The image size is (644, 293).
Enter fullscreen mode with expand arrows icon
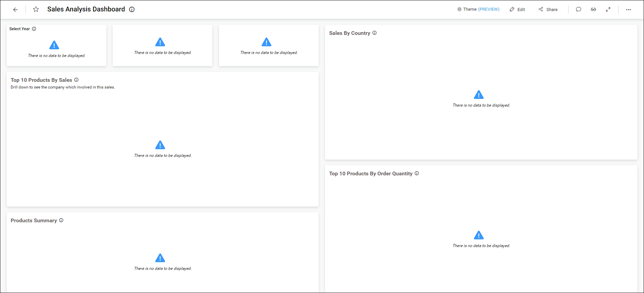[x=608, y=9]
